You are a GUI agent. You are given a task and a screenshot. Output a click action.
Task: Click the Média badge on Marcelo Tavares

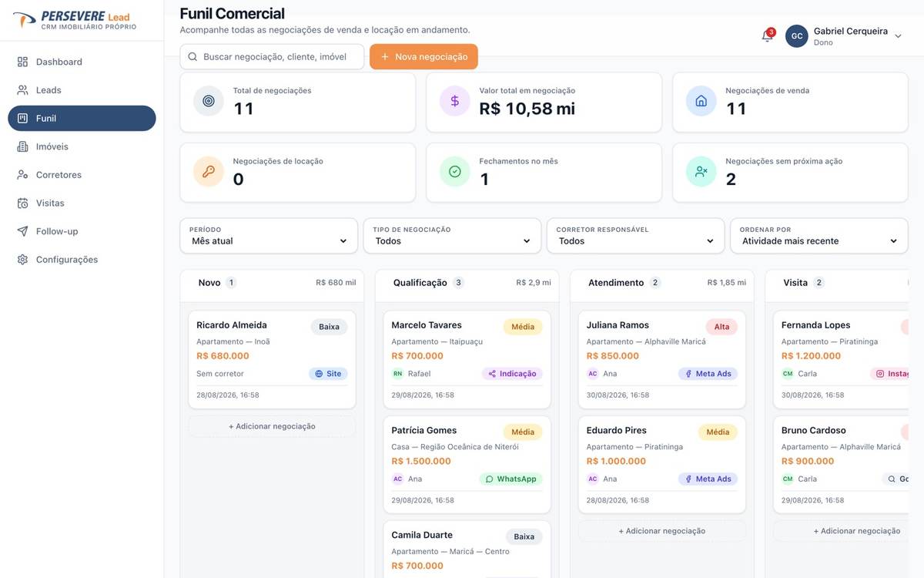(x=523, y=327)
